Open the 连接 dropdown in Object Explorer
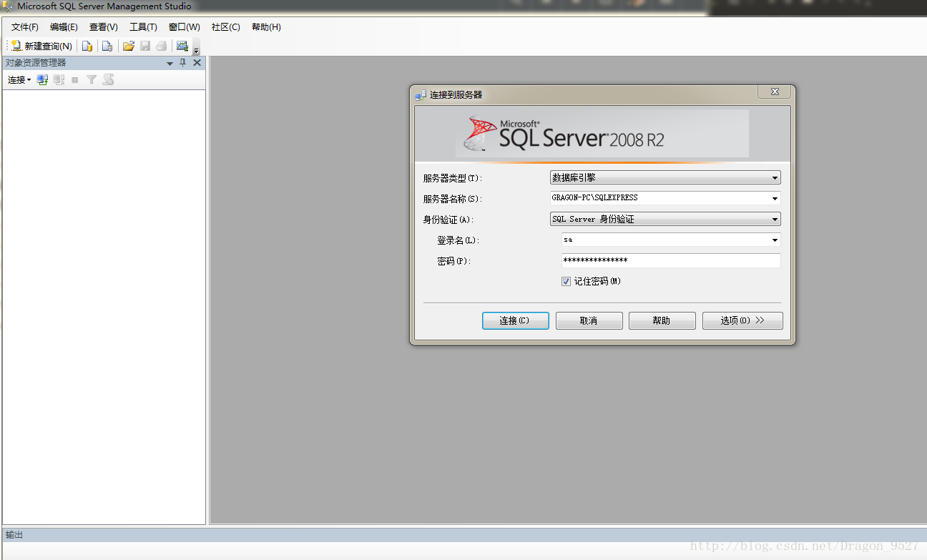The image size is (927, 560). coord(19,80)
